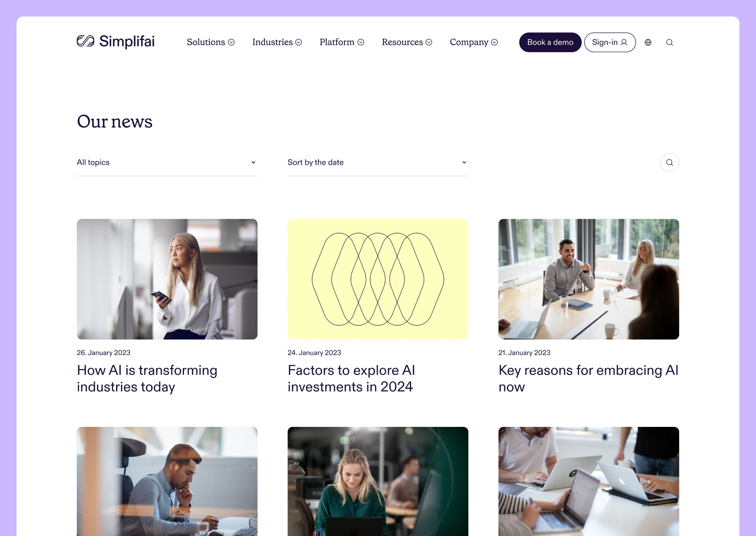Image resolution: width=756 pixels, height=536 pixels.
Task: Open 'How AI is transforming industries today' article
Action: pyautogui.click(x=147, y=378)
